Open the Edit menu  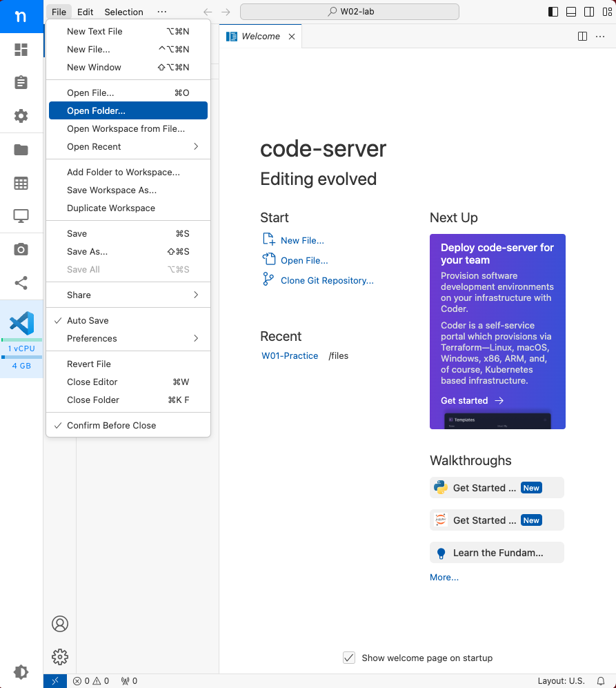(85, 12)
